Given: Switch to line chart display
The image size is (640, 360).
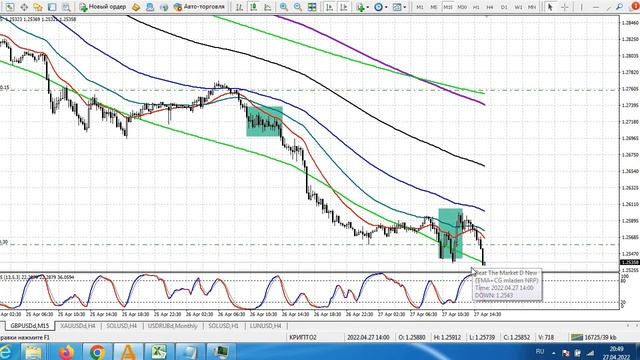Looking at the screenshot, I should 267,7.
